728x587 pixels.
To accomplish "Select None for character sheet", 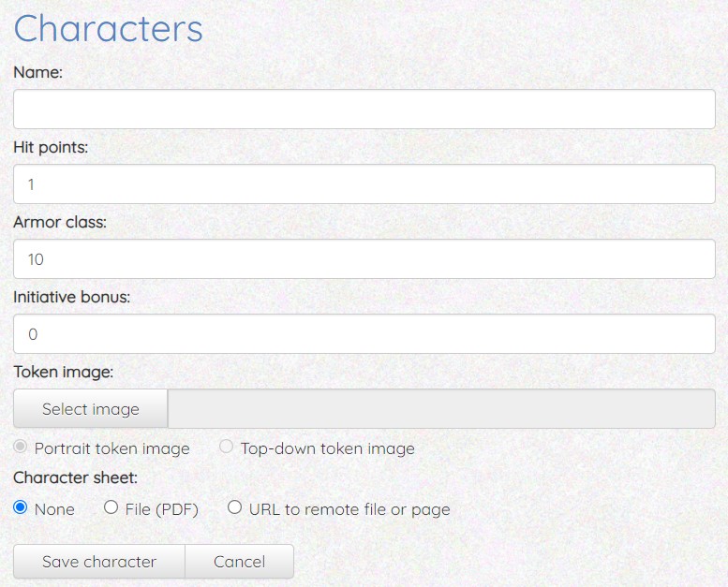I will point(21,508).
